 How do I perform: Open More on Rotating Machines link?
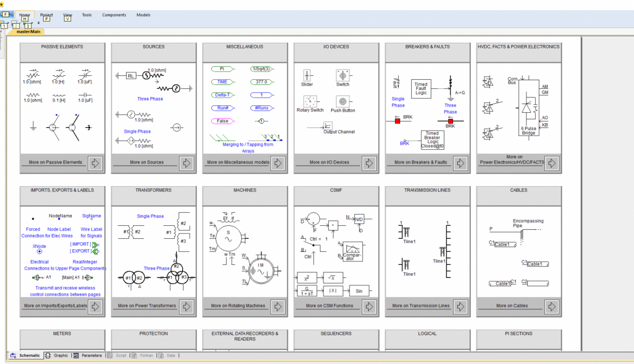pyautogui.click(x=238, y=306)
